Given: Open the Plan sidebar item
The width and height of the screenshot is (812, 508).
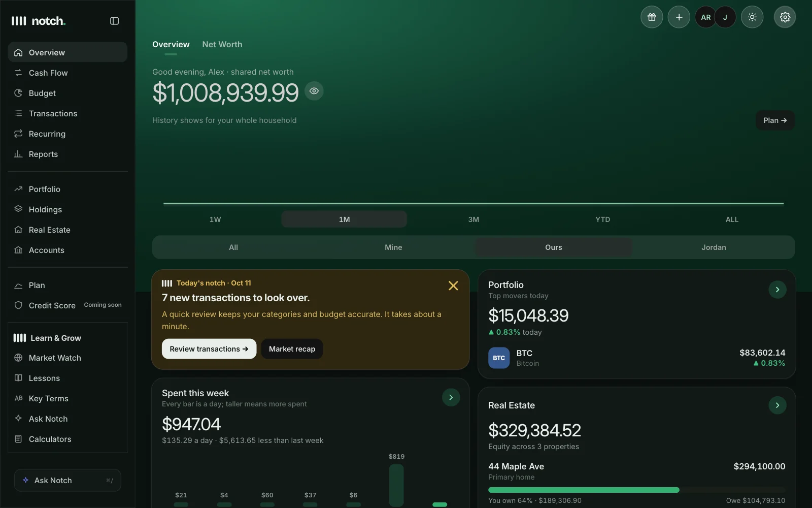Looking at the screenshot, I should (67, 285).
